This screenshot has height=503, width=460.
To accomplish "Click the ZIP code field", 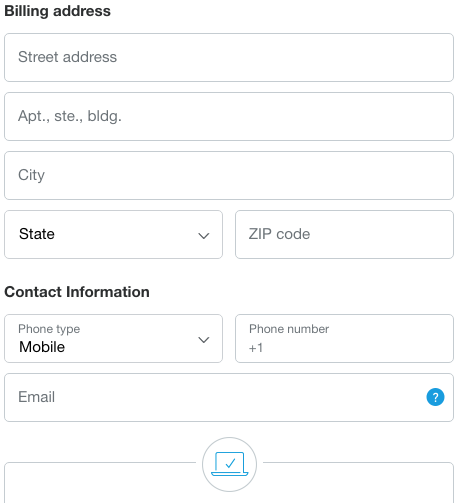I will click(x=344, y=234).
